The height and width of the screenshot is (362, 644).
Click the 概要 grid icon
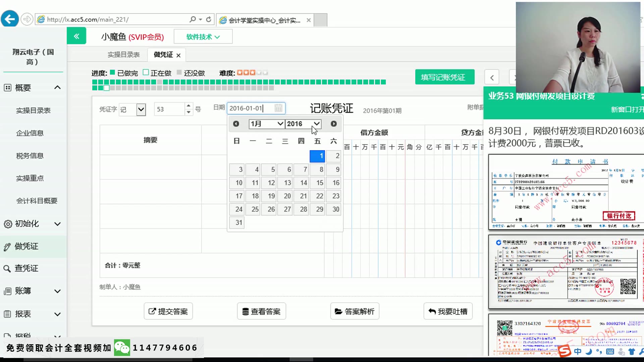tap(7, 87)
